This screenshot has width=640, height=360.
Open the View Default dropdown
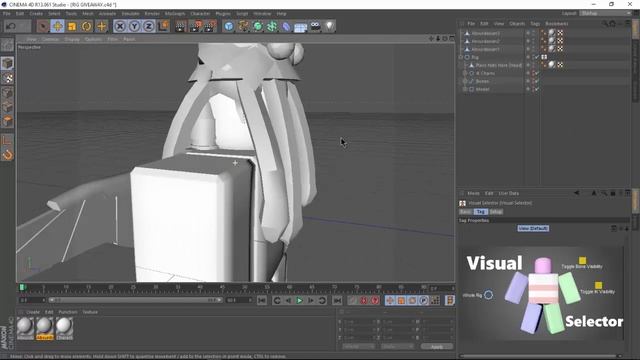[533, 229]
